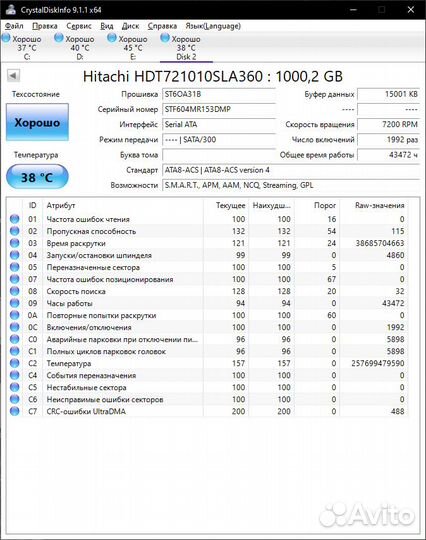Select Disk 2 tab at 38 °C
The image size is (426, 540).
(186, 48)
